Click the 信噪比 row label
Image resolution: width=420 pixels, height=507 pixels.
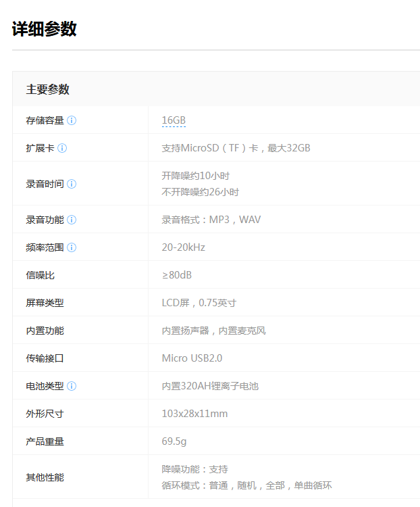(x=40, y=275)
